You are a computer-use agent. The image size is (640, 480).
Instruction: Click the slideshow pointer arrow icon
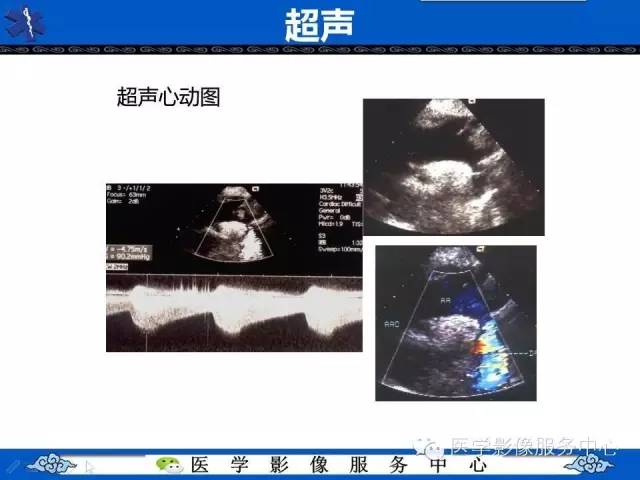point(90,467)
